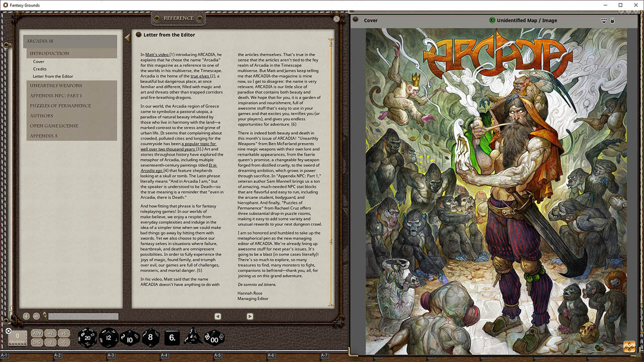Viewport: 644px width, 362px height.
Task: Click the ID identification icon on image
Action: pyautogui.click(x=492, y=21)
